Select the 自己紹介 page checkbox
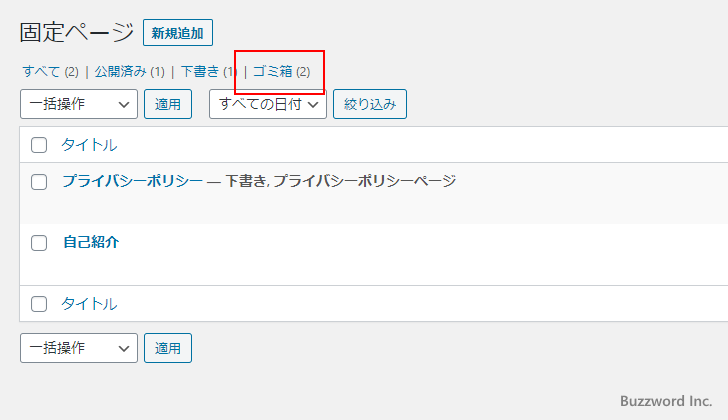 [39, 242]
